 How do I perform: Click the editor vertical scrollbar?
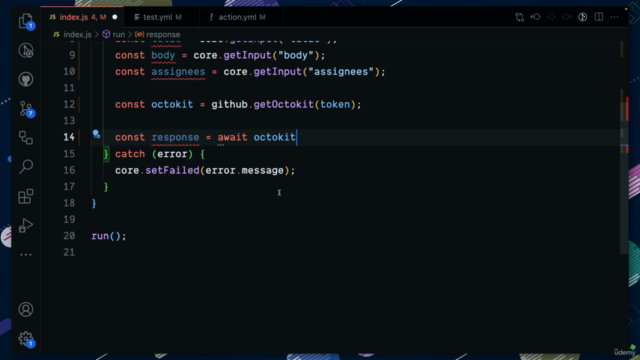624,147
